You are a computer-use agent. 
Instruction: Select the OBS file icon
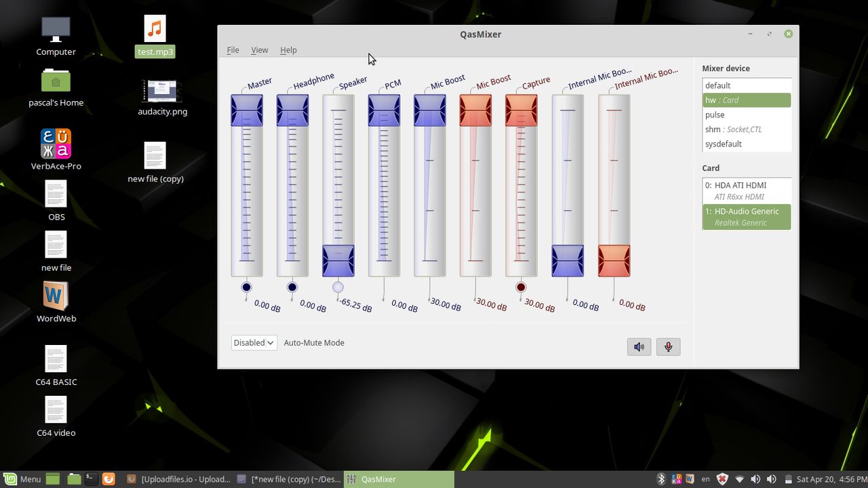click(x=56, y=201)
